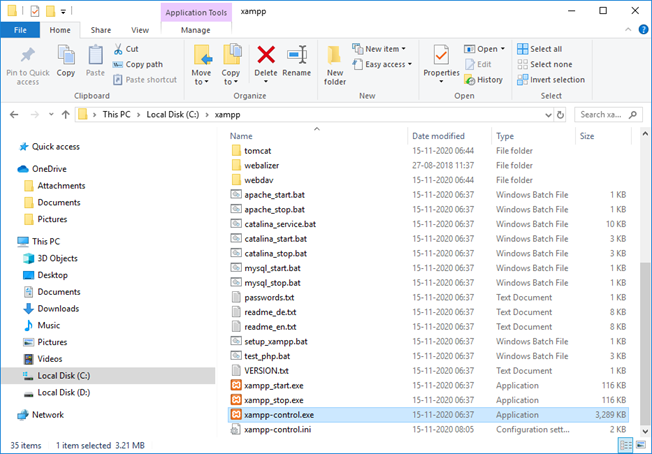Click Select all in ribbon
The height and width of the screenshot is (454, 652).
coord(540,49)
